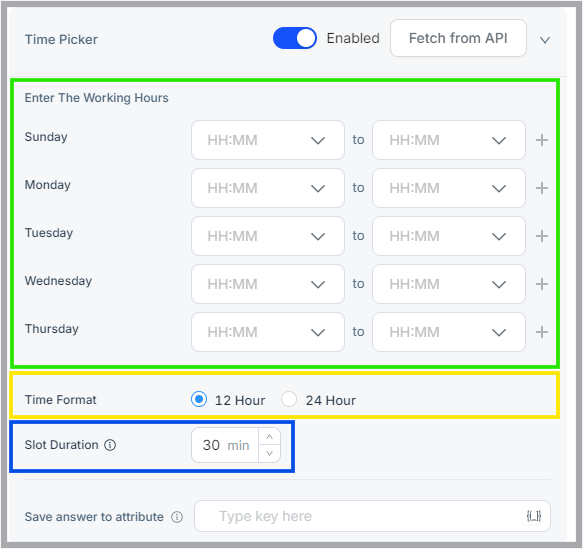583x549 pixels.
Task: Add another time range for Sunday
Action: (x=542, y=140)
